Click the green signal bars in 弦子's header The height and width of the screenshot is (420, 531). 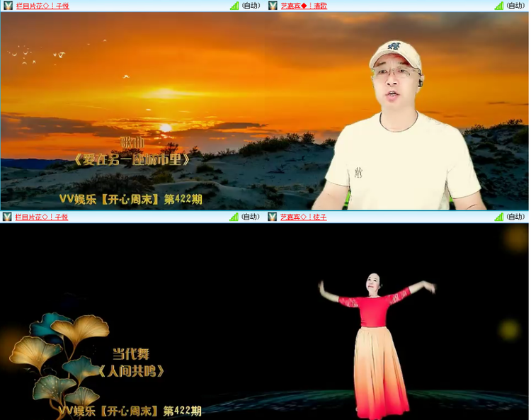(499, 217)
